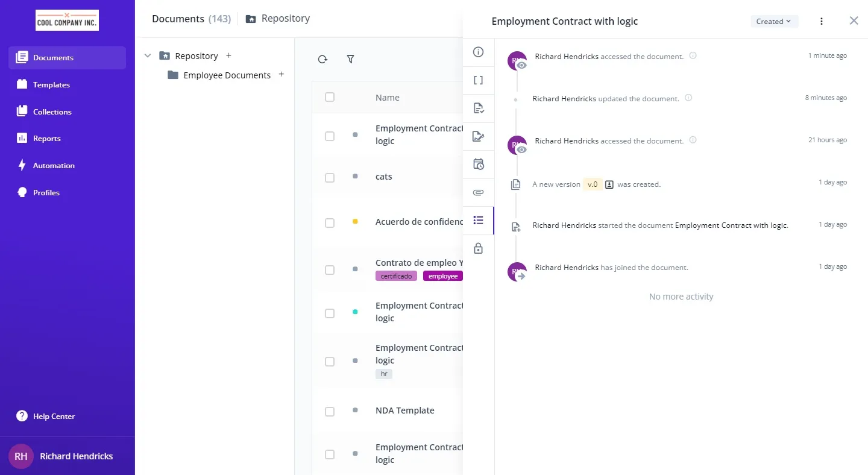
Task: Collapse the Repository tree chevron
Action: (148, 55)
